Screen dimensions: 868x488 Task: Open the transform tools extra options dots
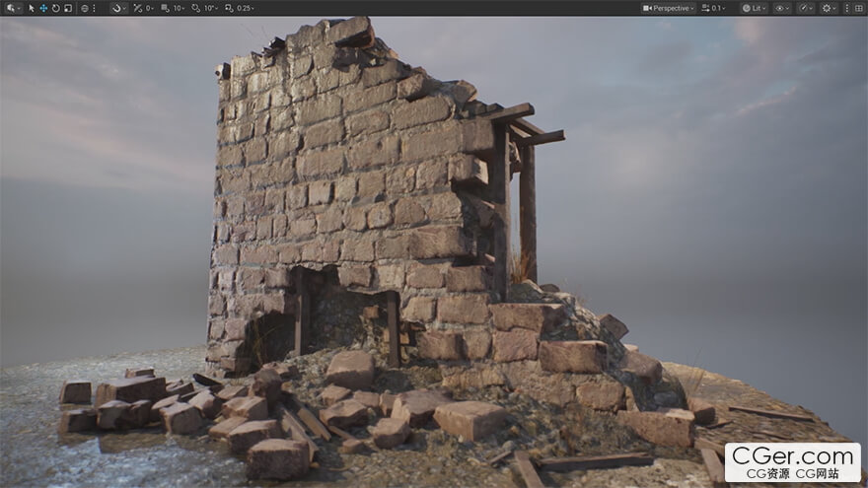[95, 8]
